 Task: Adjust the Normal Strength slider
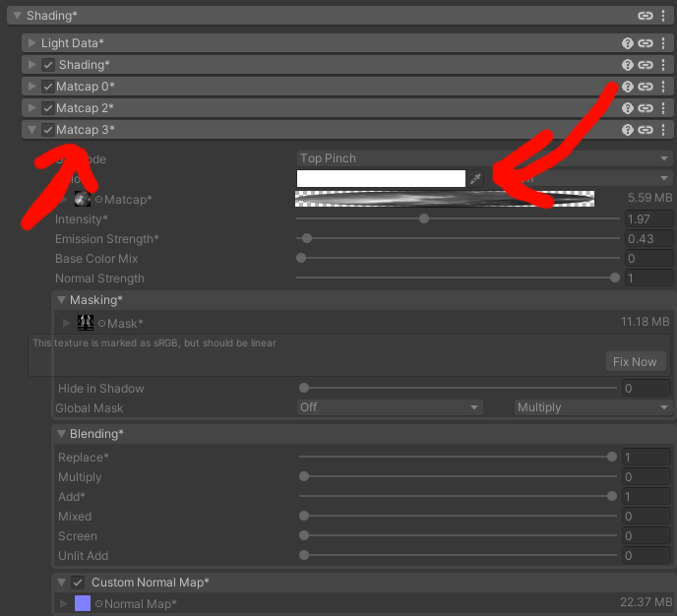click(458, 277)
